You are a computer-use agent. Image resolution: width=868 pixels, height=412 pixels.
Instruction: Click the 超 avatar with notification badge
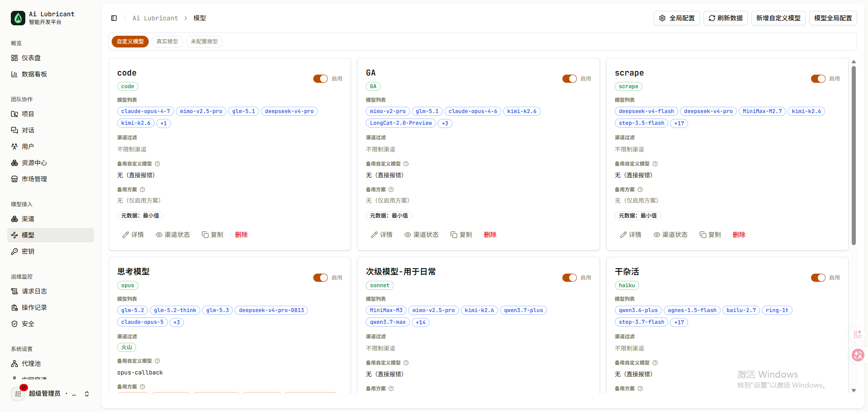pos(18,393)
